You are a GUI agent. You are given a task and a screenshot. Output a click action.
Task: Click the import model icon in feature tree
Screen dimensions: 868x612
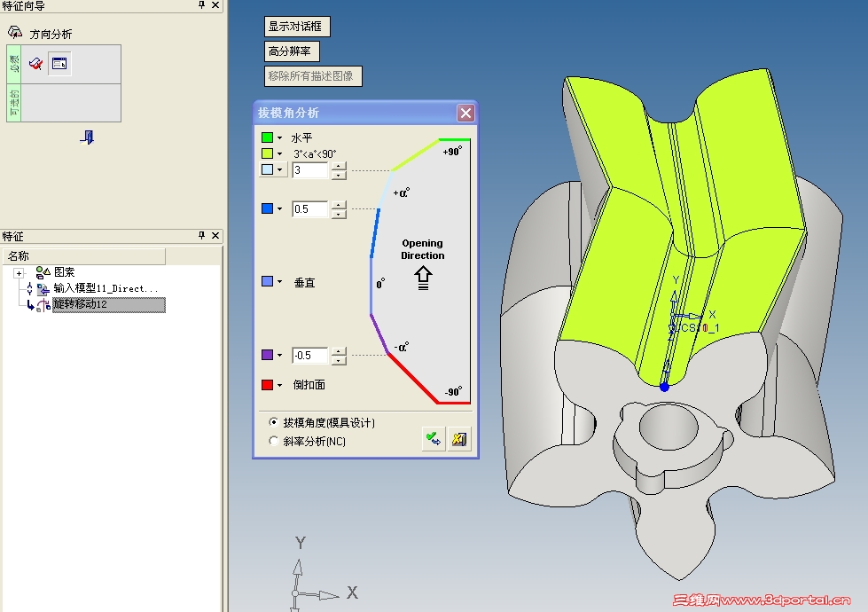(x=43, y=288)
